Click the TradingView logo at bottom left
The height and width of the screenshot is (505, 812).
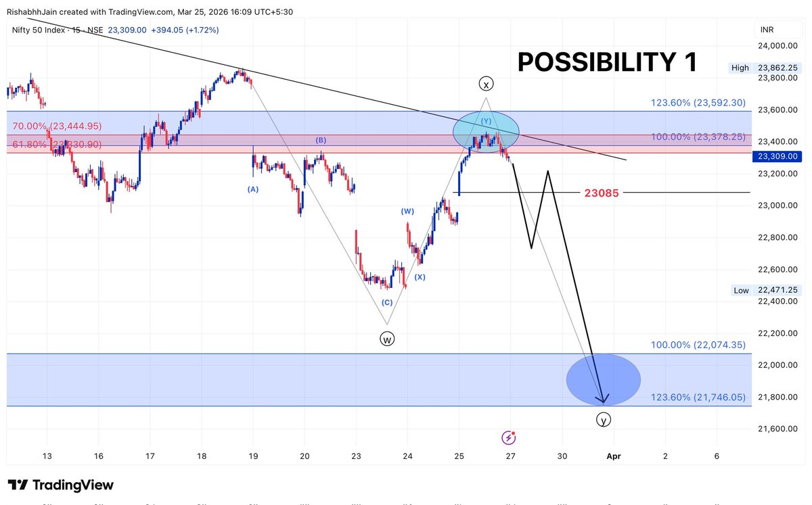pos(61,485)
